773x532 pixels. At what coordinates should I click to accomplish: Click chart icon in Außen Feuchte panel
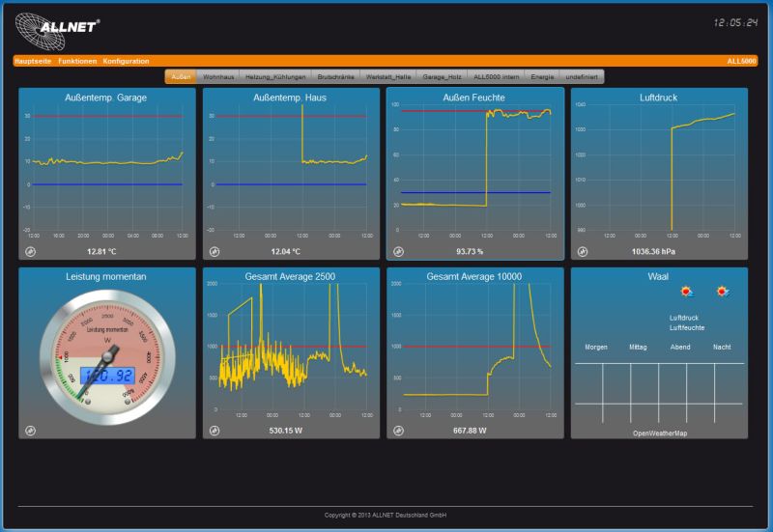click(x=398, y=251)
